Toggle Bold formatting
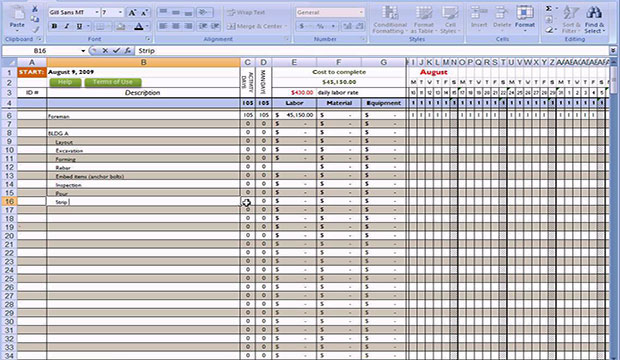The height and width of the screenshot is (360, 620). [x=55, y=27]
